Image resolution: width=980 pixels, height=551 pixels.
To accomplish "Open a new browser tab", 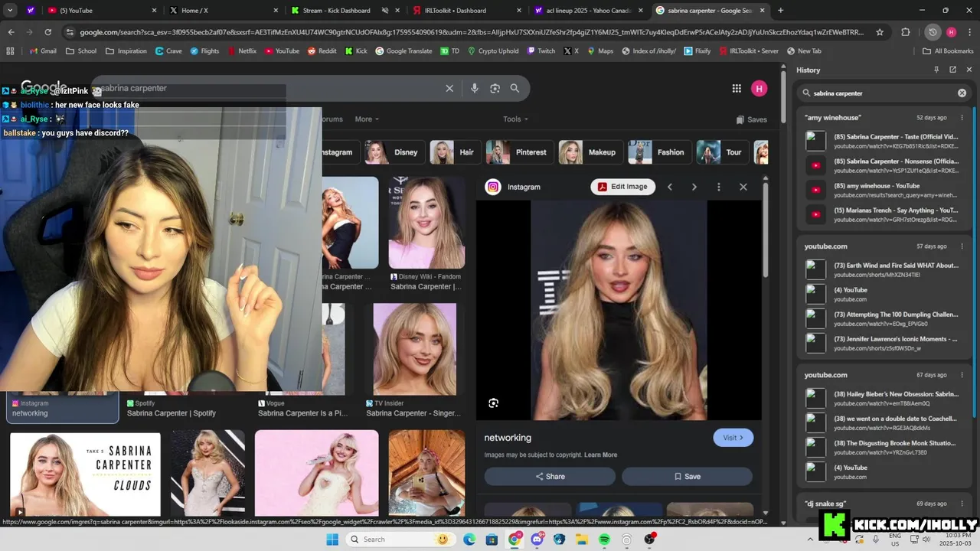I will (780, 11).
